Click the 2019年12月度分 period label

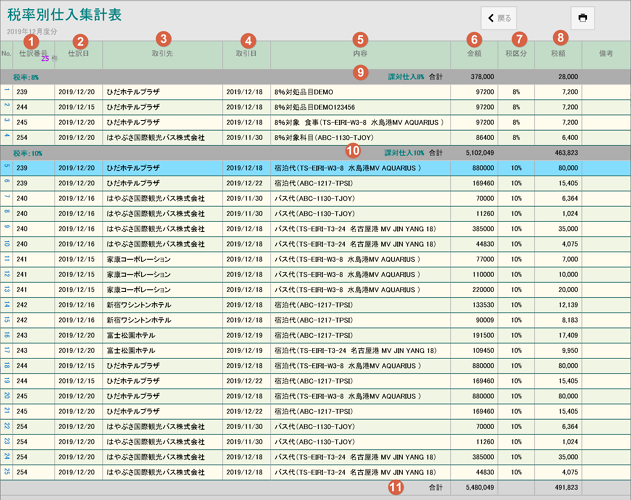32,31
